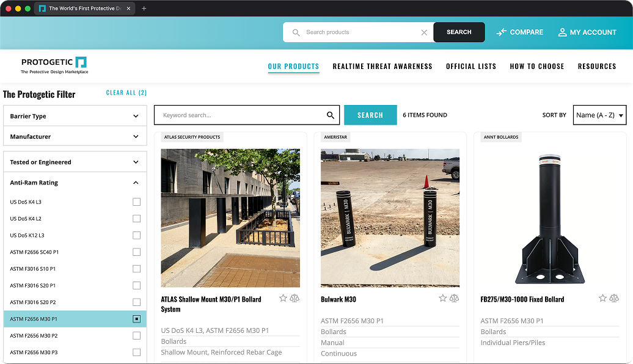This screenshot has width=633, height=364.
Task: Click the keyword search magnifier icon
Action: (330, 115)
